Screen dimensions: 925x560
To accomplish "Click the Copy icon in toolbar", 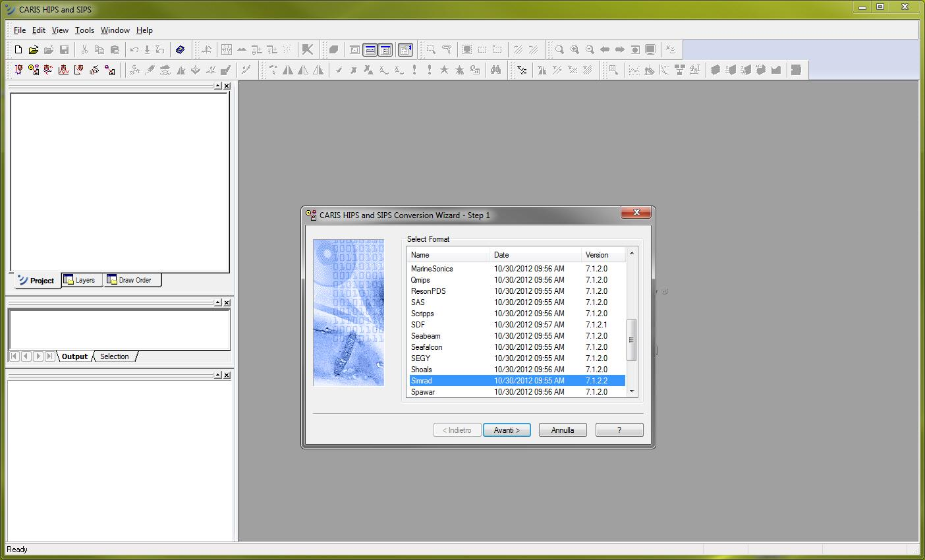I will (x=99, y=49).
